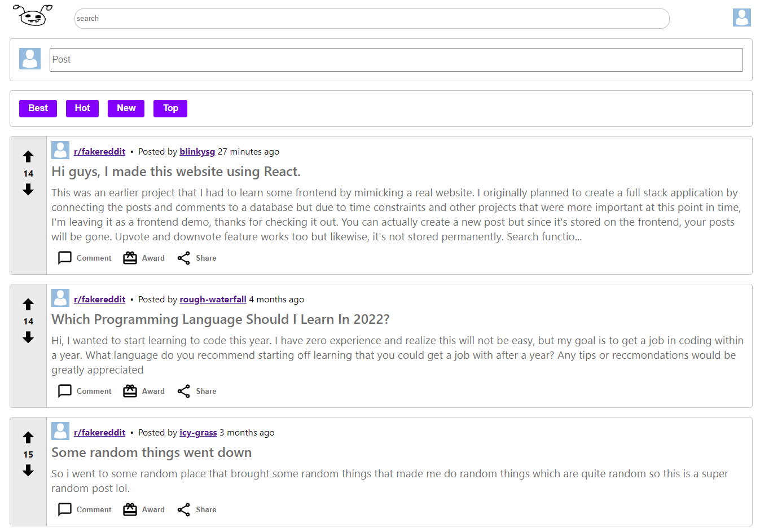Select the Top sort option

(170, 108)
